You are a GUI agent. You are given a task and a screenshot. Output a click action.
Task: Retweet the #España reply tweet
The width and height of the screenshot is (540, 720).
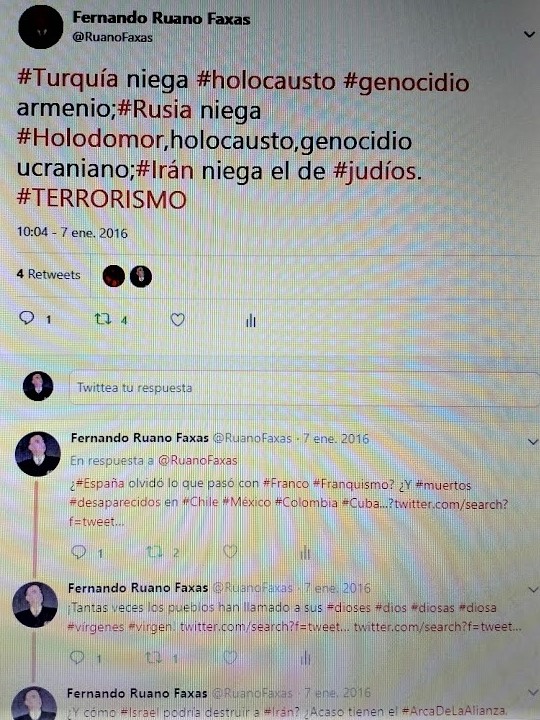pyautogui.click(x=154, y=551)
